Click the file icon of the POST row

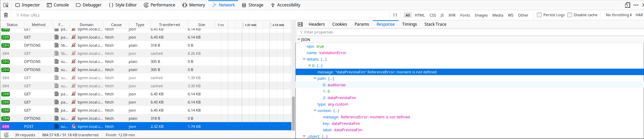pyautogui.click(x=57, y=126)
